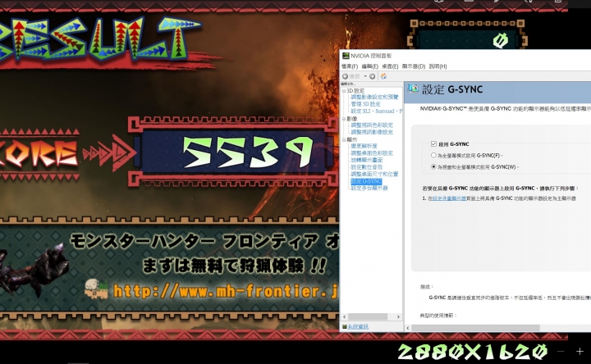Click the green emblem in the benchmark's top-right frame
The height and width of the screenshot is (364, 591).
[x=501, y=40]
